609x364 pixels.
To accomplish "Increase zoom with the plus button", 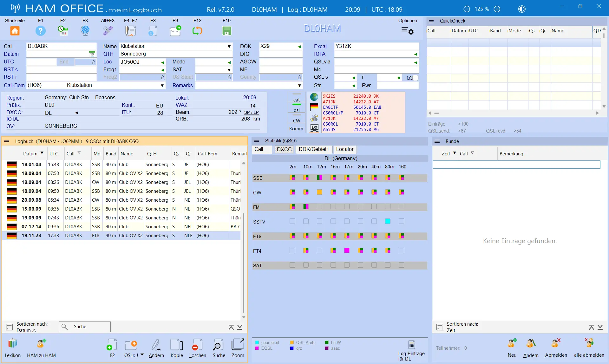I will 497,9.
